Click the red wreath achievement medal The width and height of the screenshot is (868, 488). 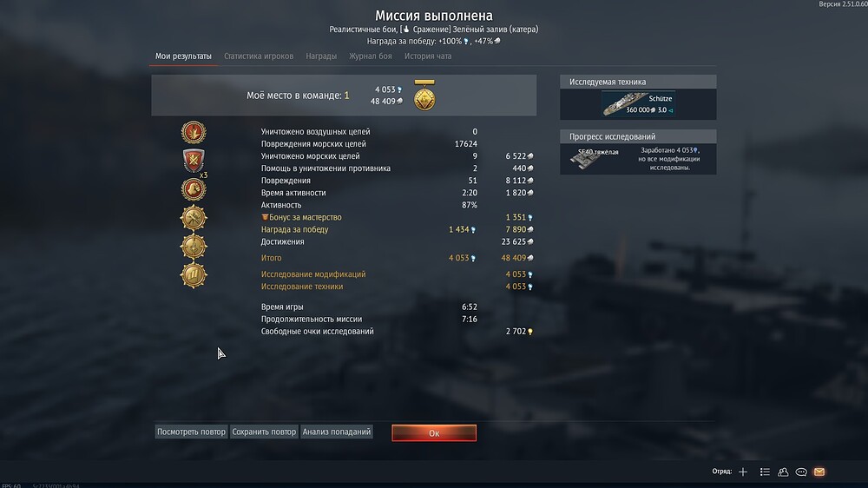(x=194, y=132)
